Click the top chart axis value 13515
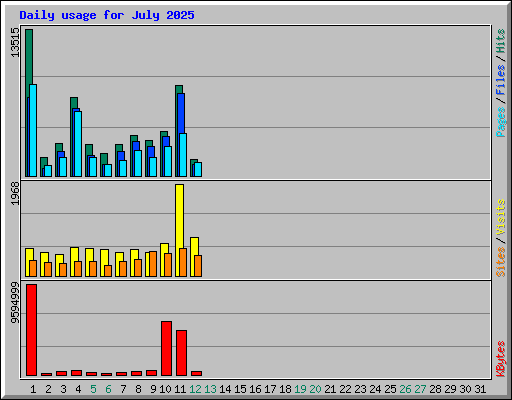Screen dimensions: 512x400 pyautogui.click(x=15, y=42)
